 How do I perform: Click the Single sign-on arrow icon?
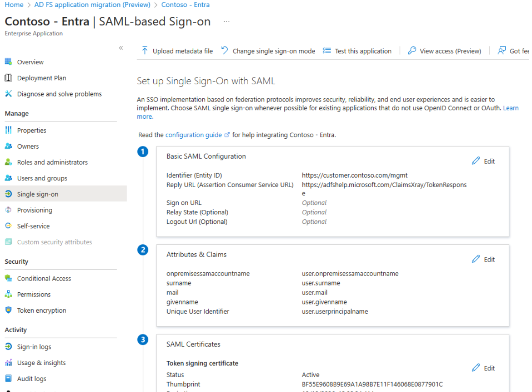(x=9, y=194)
